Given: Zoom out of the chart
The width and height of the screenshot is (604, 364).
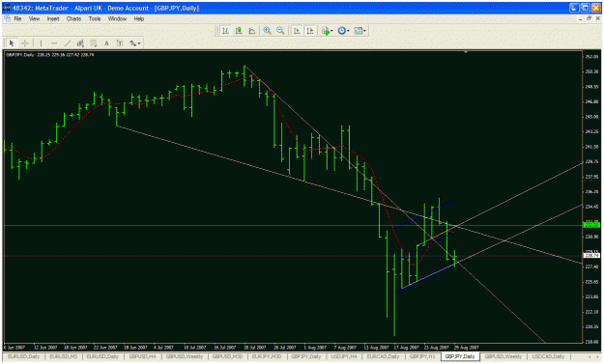Looking at the screenshot, I should click(280, 31).
